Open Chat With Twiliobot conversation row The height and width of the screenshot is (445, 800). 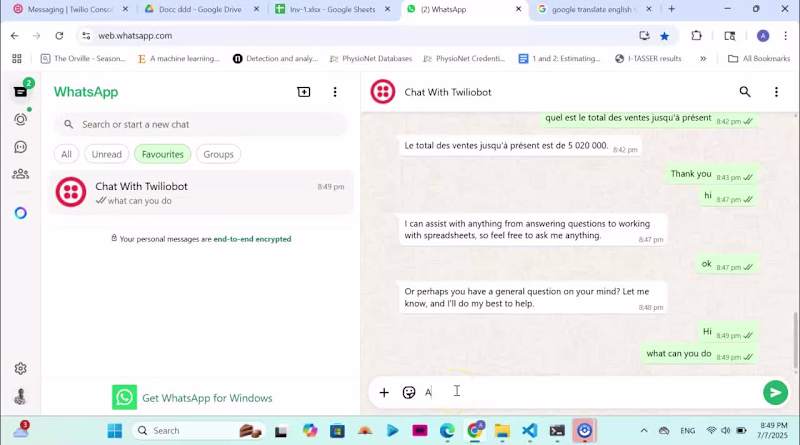tap(201, 192)
